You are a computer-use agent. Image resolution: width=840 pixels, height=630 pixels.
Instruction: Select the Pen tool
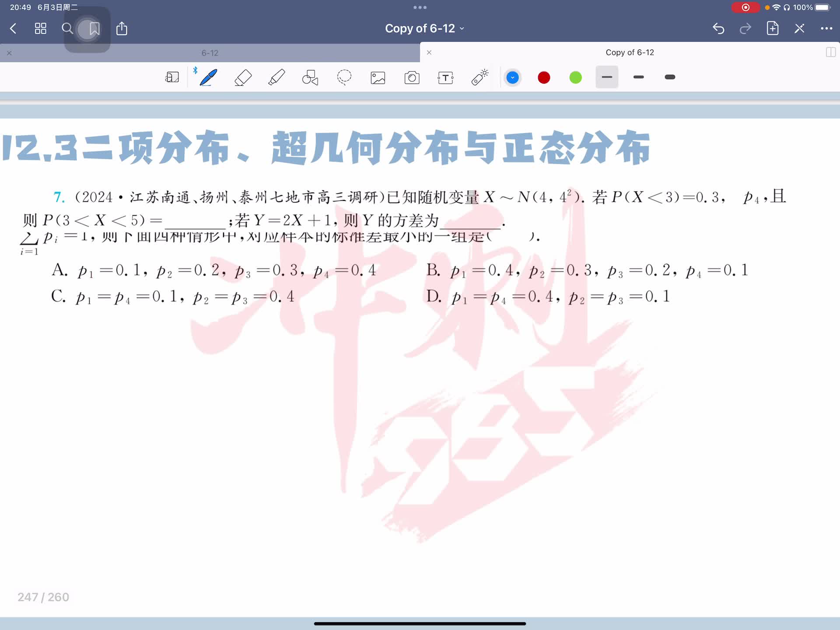208,77
